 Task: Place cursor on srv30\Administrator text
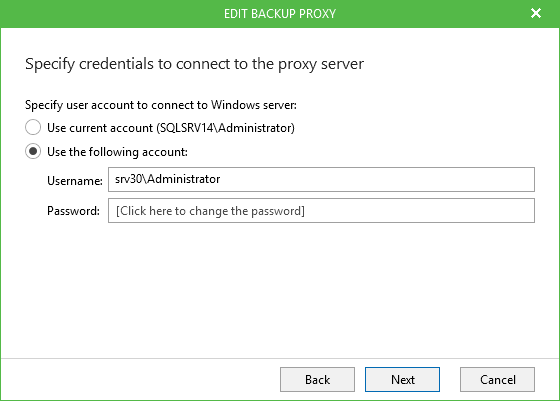click(168, 179)
